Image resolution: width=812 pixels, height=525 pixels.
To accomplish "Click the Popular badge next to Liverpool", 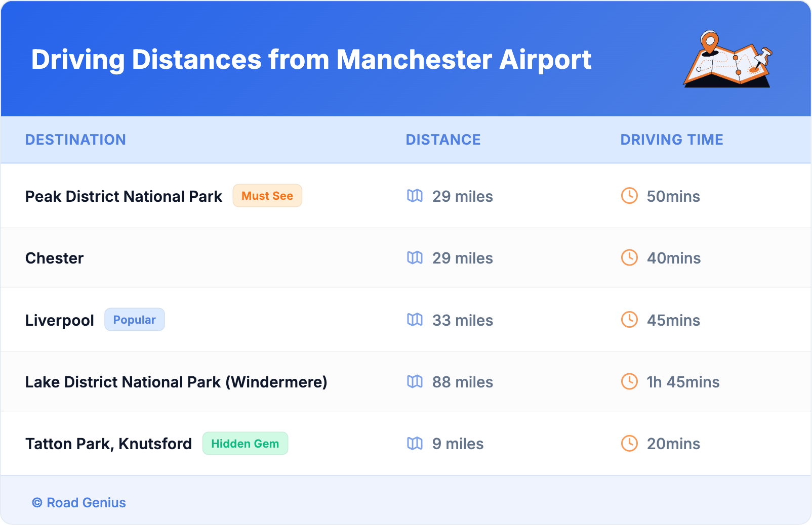I will [134, 320].
